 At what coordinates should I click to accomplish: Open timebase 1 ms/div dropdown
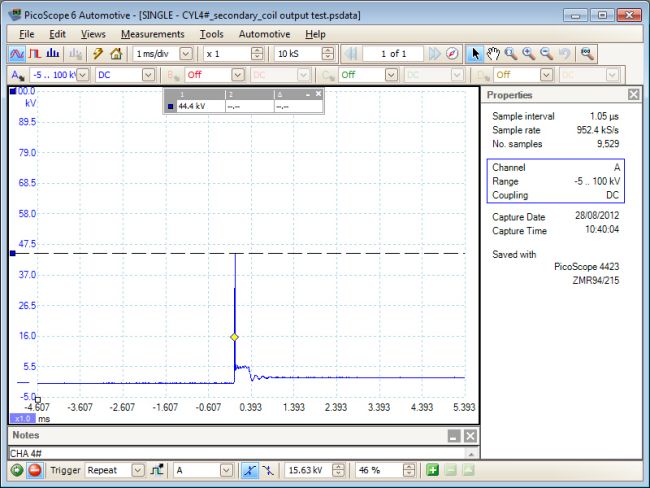(186, 54)
